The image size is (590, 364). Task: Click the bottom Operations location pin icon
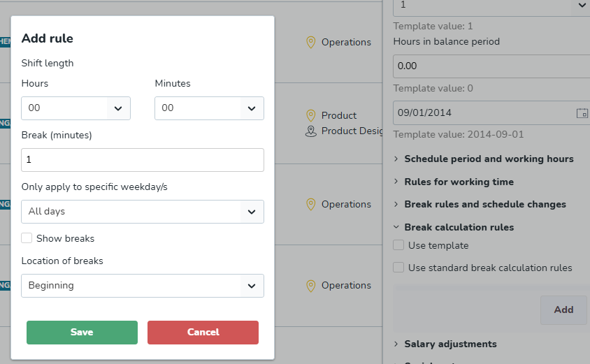coord(311,286)
